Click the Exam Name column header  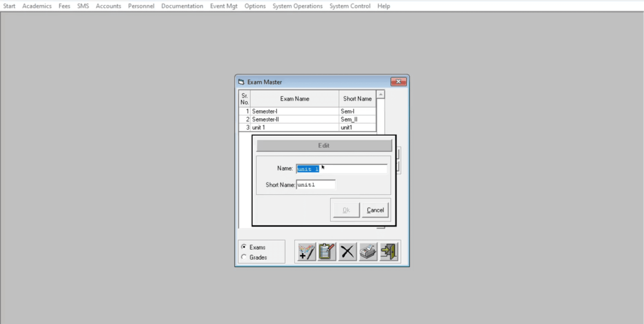[x=294, y=99]
